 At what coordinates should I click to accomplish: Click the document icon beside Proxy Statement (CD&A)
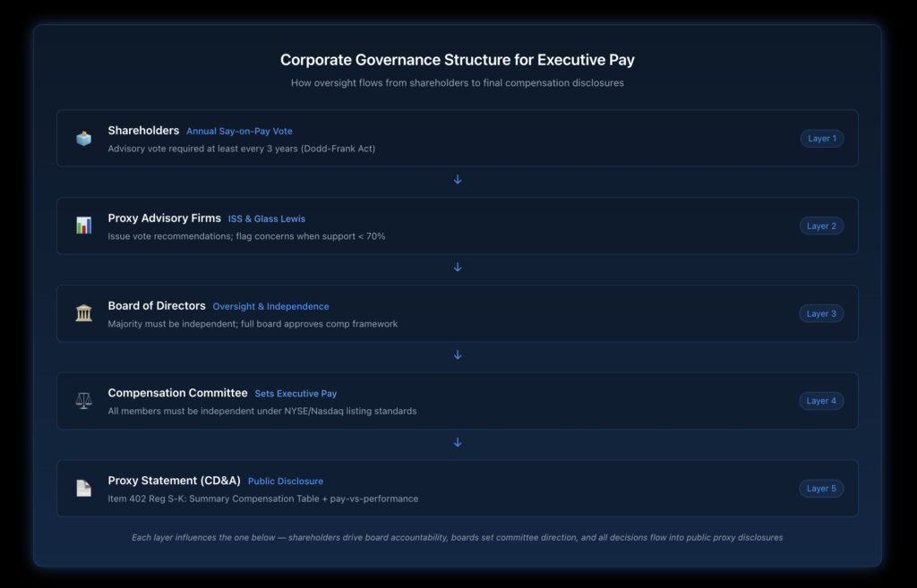click(x=83, y=488)
